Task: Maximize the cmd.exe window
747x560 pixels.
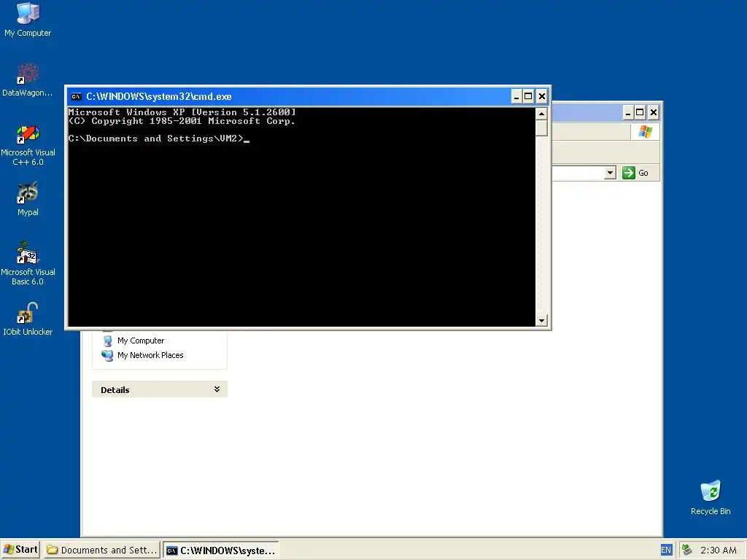Action: coord(528,97)
